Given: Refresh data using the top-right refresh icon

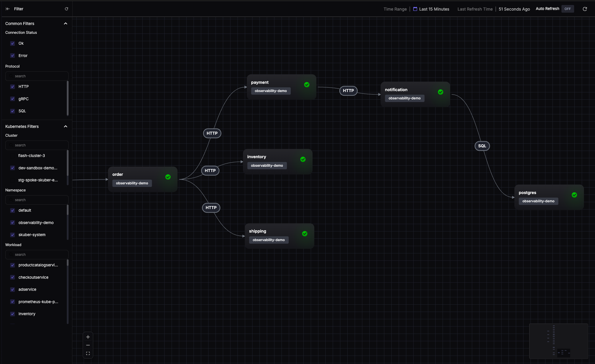Looking at the screenshot, I should tap(585, 9).
